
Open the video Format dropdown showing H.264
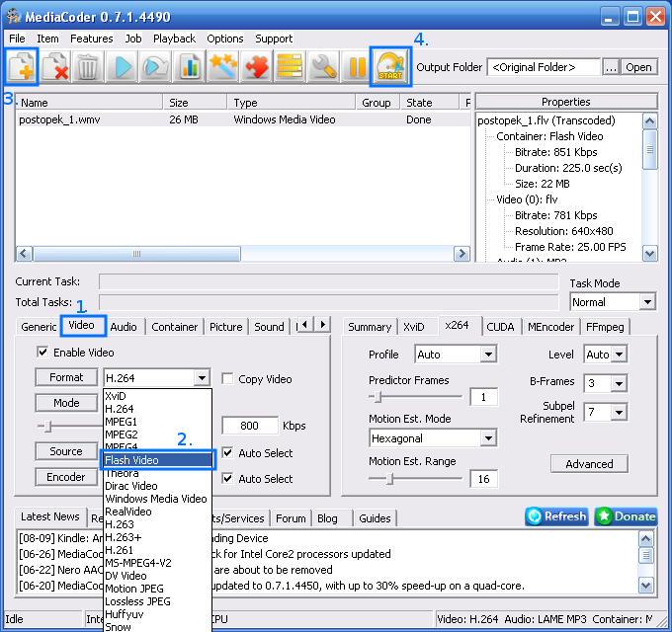[x=157, y=378]
